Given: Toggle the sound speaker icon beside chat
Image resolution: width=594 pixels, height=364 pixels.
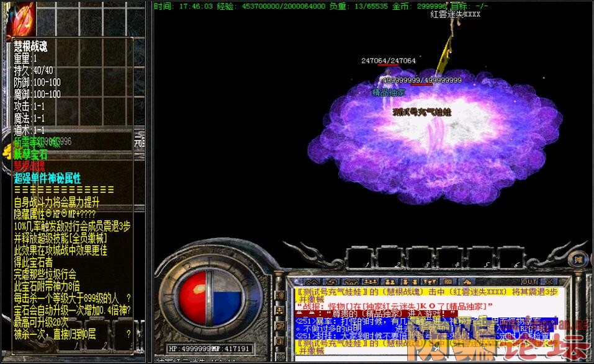Looking at the screenshot, I should (x=281, y=295).
